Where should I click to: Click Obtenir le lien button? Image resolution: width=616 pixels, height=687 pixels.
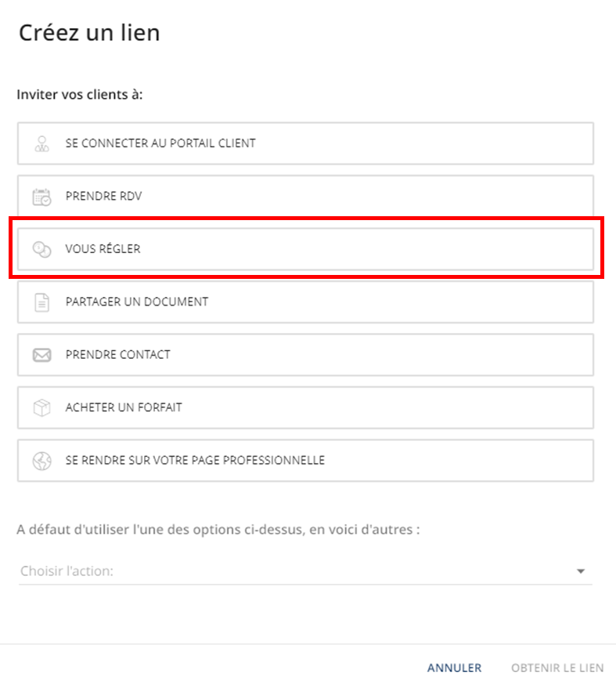coord(557,667)
